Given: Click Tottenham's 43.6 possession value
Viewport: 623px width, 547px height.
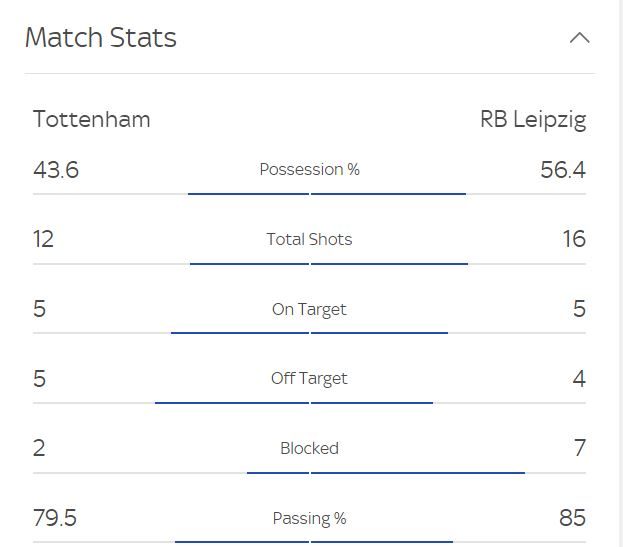Looking at the screenshot, I should (x=56, y=170).
